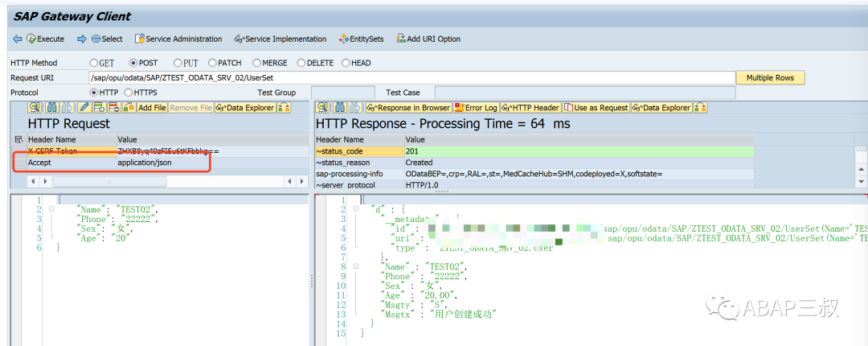Select the X-CSRF-Token header row selector
Image resolution: width=868 pixels, height=346 pixels.
tap(18, 150)
